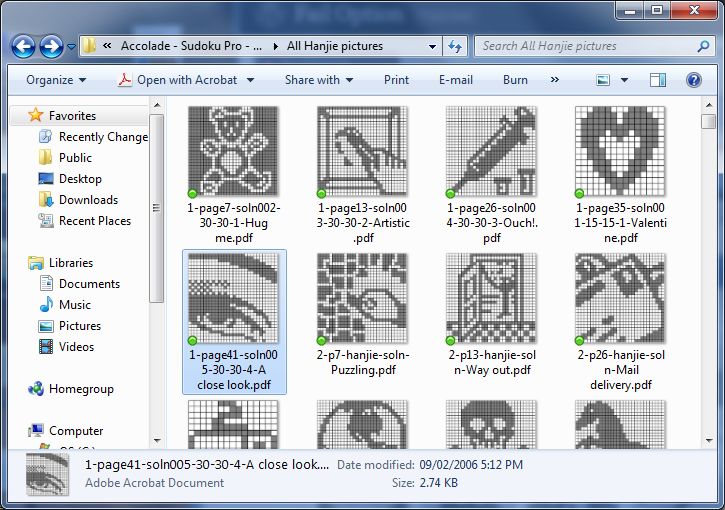Viewport: 725px width, 510px height.
Task: Click Open with Acrobat button
Action: [177, 80]
